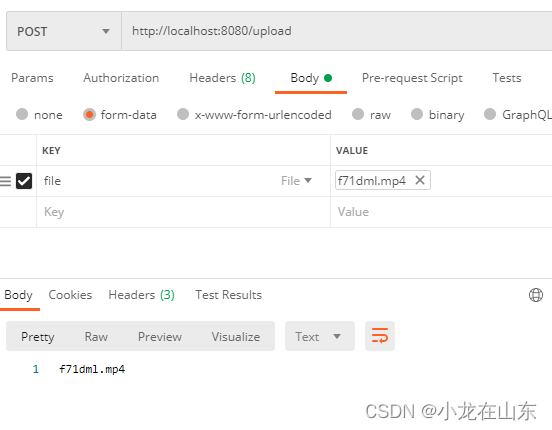Screen dimensions: 552x430
Task: Click the globe network icon
Action: point(535,295)
